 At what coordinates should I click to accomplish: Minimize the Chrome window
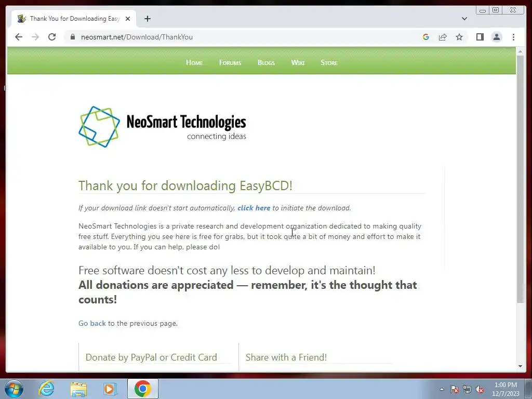point(483,10)
